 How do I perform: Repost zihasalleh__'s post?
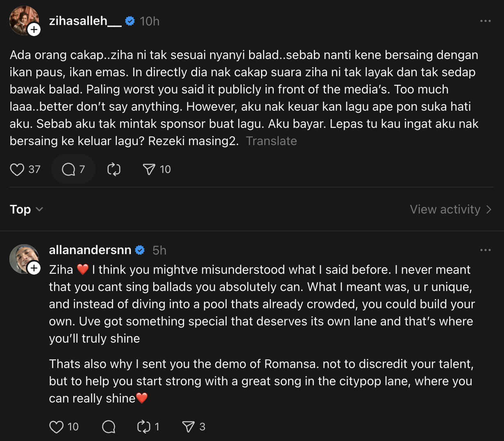[114, 170]
